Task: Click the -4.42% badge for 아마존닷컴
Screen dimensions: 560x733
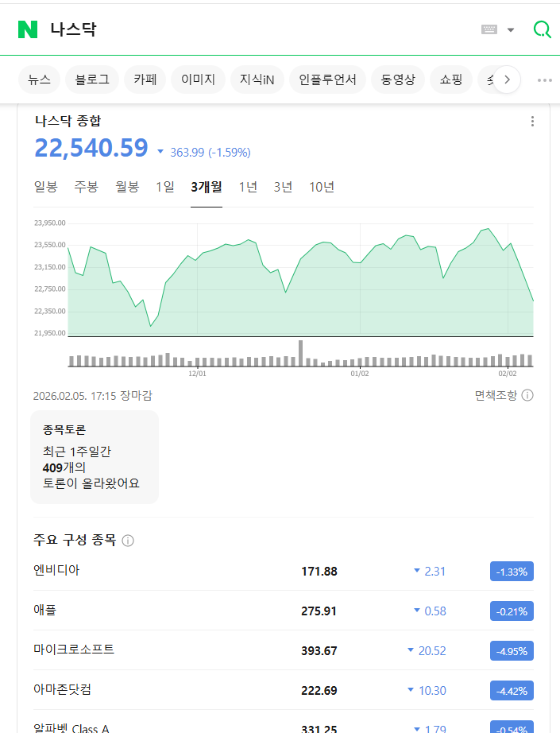Action: coord(512,691)
